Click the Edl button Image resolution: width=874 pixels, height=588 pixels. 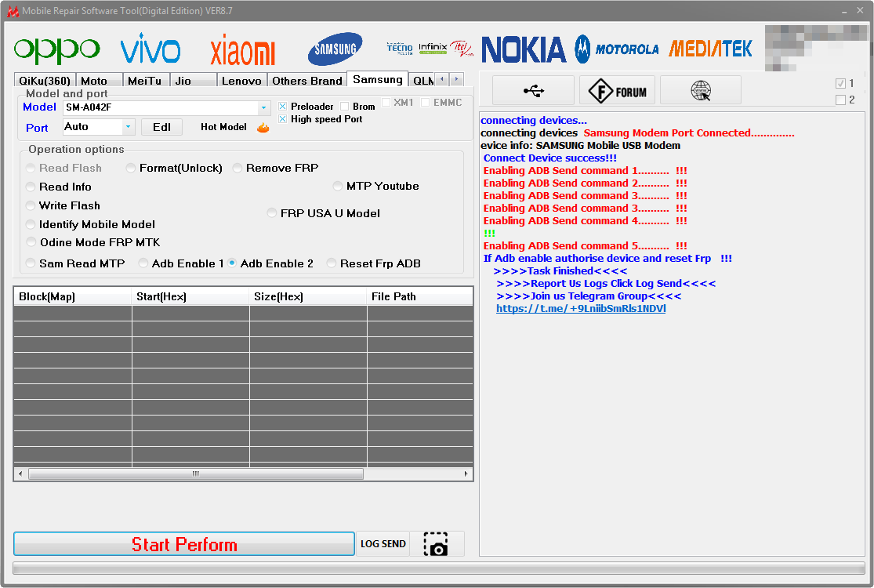click(x=161, y=127)
